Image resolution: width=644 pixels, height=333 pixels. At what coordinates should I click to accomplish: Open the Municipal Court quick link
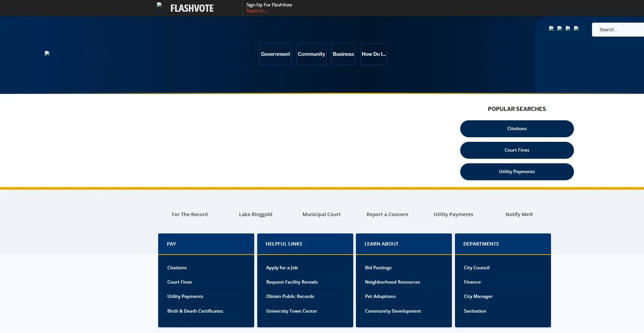pos(322,214)
